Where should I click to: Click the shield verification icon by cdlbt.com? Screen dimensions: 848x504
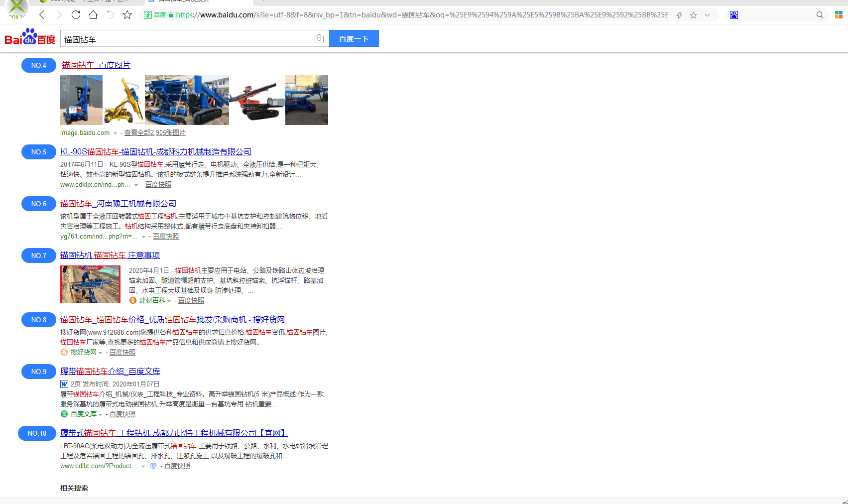click(153, 466)
